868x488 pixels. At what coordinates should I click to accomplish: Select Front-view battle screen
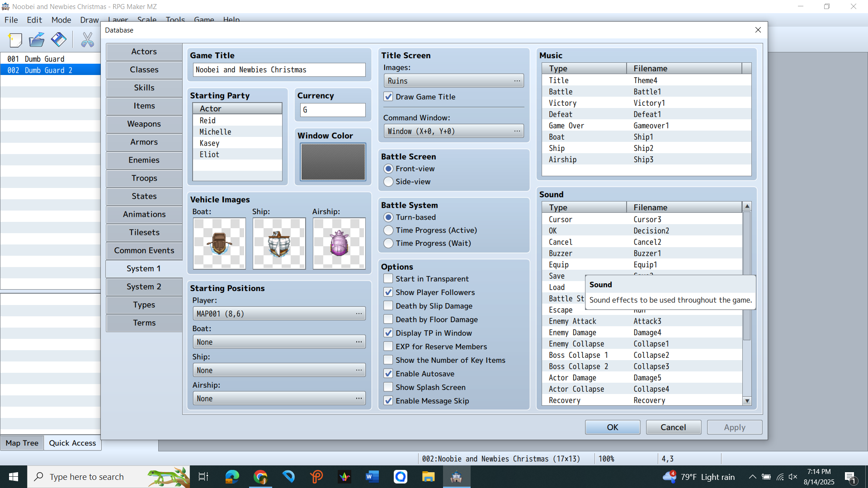388,169
